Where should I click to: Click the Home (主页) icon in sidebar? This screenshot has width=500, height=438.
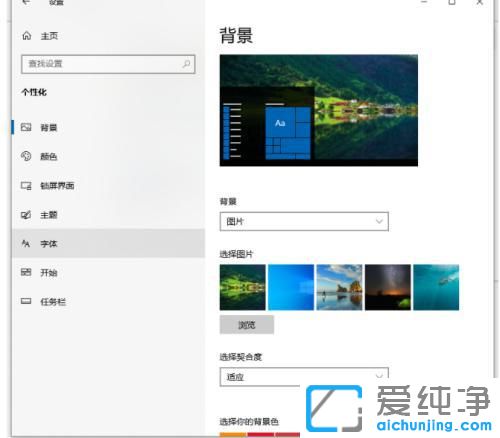(x=27, y=36)
